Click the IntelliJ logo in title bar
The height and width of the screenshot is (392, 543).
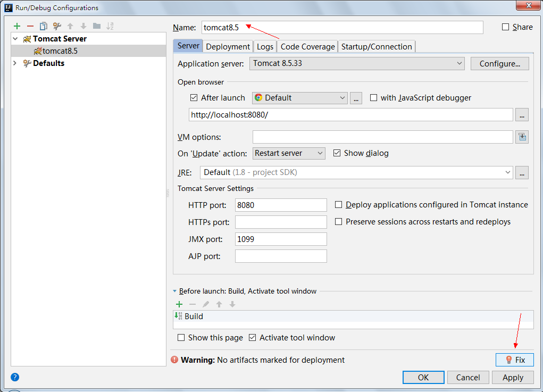9,7
